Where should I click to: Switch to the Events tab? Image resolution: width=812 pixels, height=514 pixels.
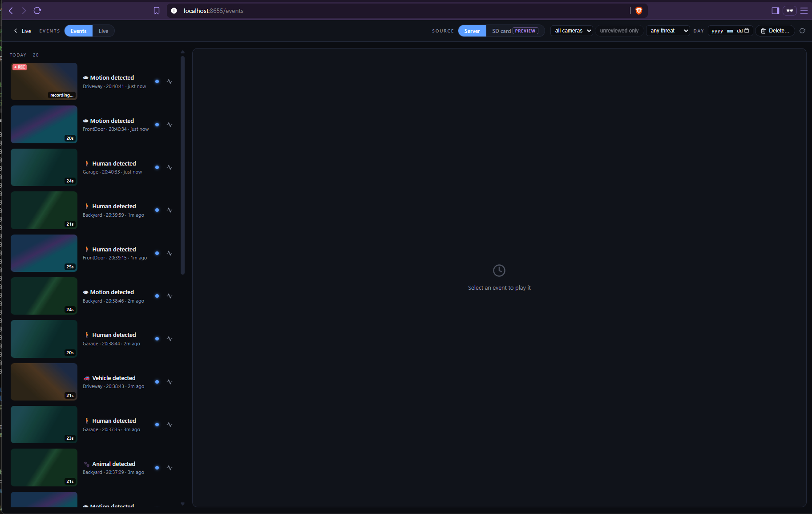[x=78, y=31]
